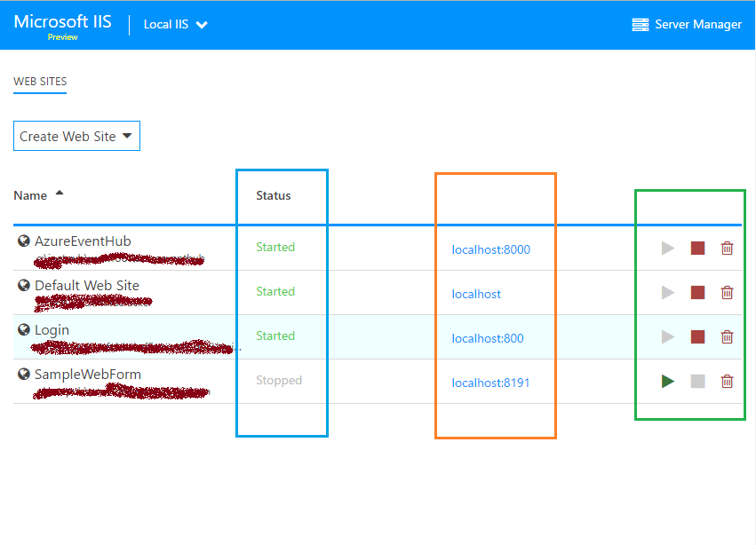Click the globe icon beside Login
Screen dimensions: 756x545
click(x=24, y=329)
